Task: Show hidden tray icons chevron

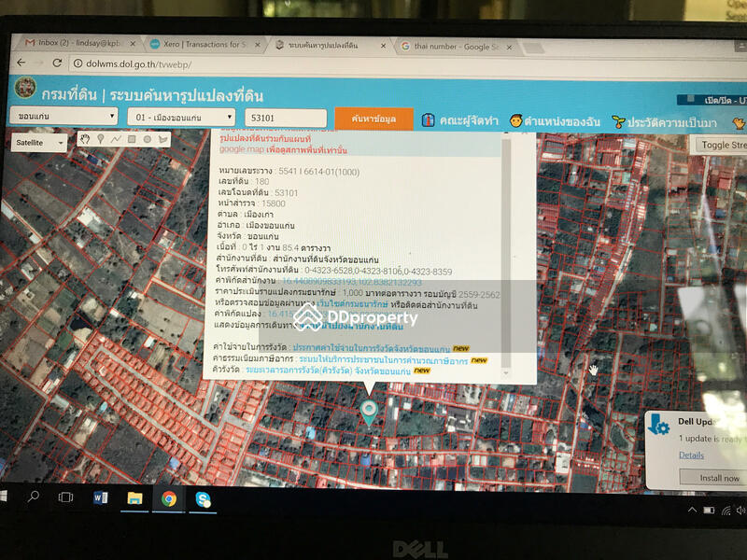Action: [692, 510]
